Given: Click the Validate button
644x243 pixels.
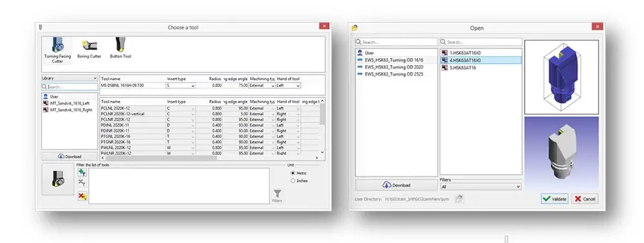Looking at the screenshot, I should pos(554,199).
